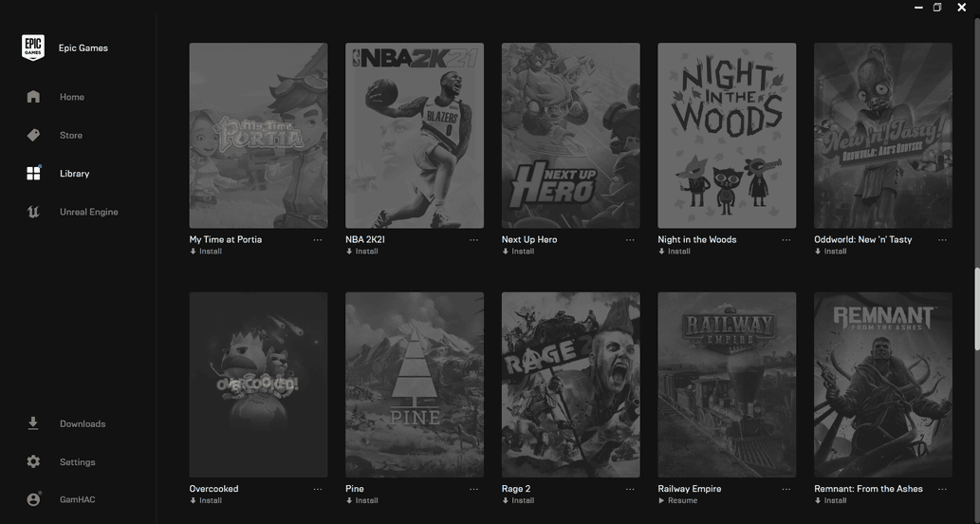Screen dimensions: 980x524
Task: Open Downloads using the arrow icon
Action: pyautogui.click(x=33, y=423)
